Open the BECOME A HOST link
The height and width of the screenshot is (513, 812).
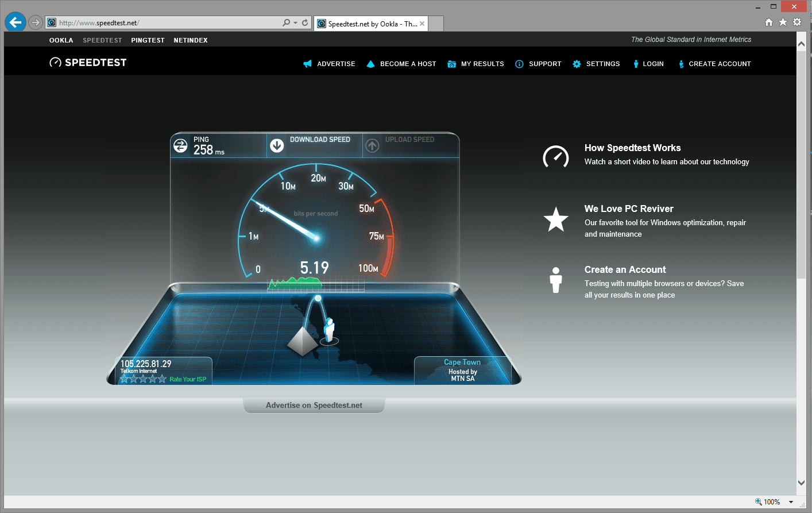(x=408, y=64)
